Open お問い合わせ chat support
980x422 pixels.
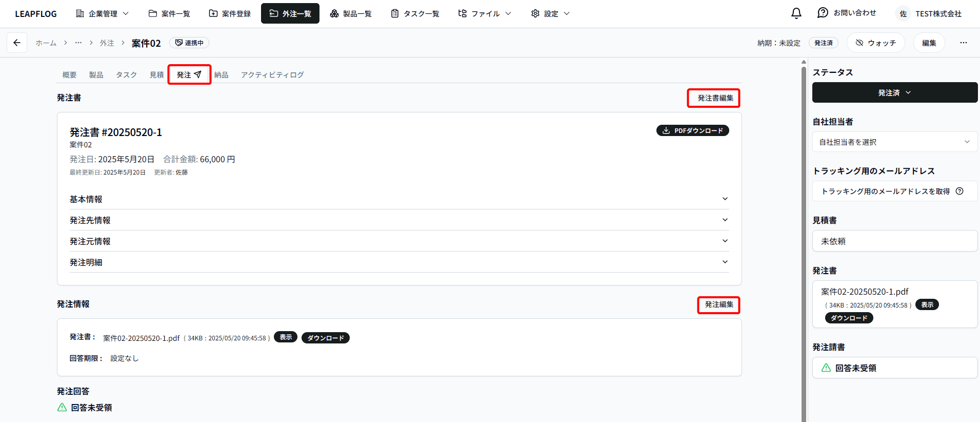[x=847, y=13]
